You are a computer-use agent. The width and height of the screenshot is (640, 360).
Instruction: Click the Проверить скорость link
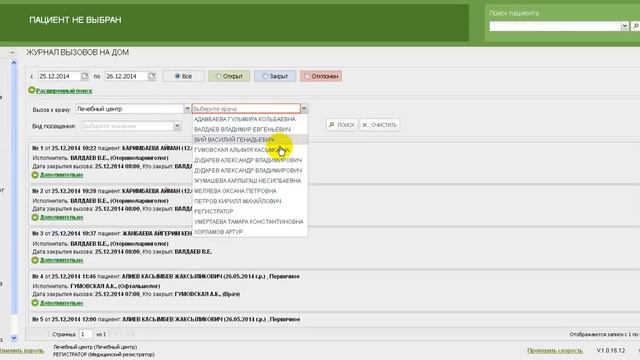pyautogui.click(x=555, y=351)
